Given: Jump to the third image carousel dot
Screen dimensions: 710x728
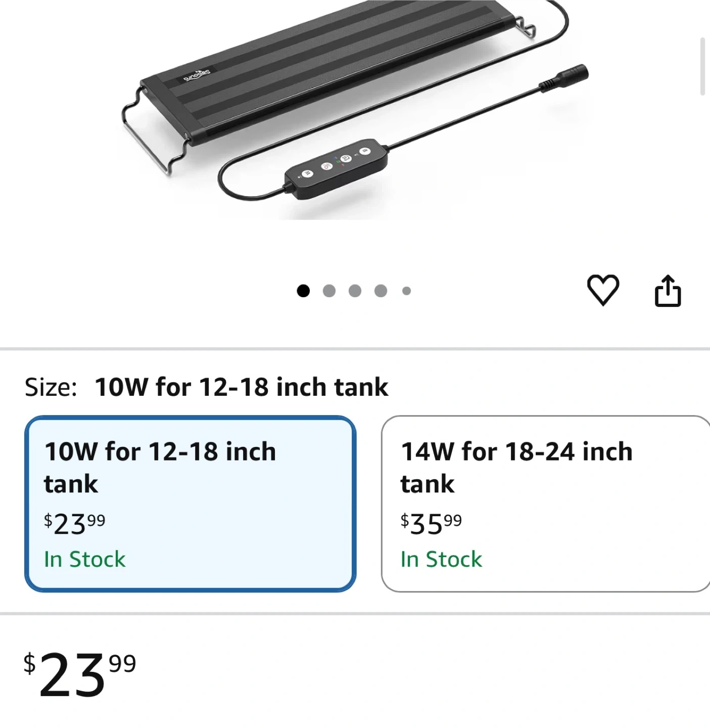Looking at the screenshot, I should tap(355, 291).
